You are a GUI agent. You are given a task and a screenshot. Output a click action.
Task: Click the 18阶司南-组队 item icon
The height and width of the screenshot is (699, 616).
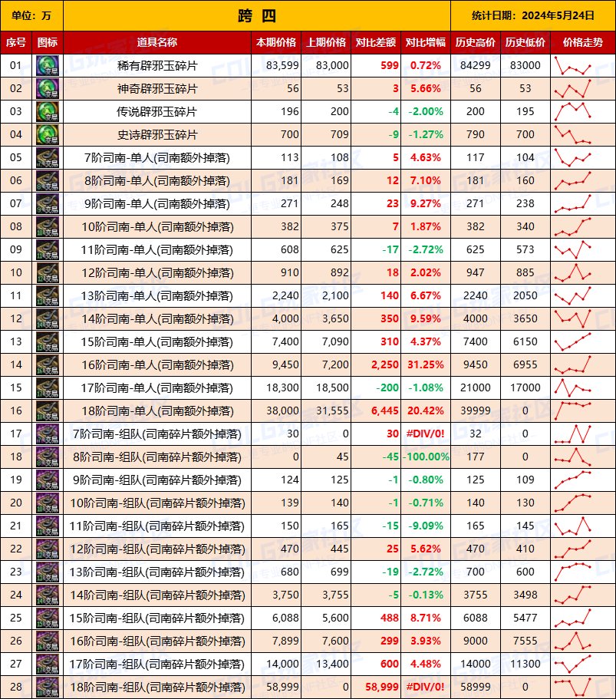pyautogui.click(x=48, y=687)
